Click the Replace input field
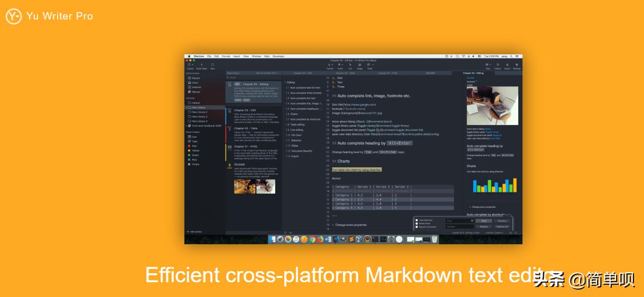The image size is (644, 297). (460, 227)
